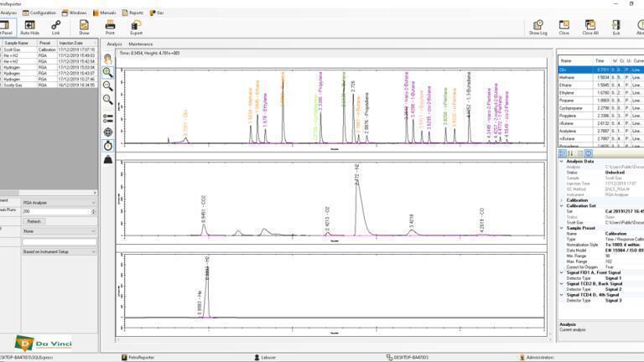Click the alphabetical sort icon in property grid
This screenshot has height=362, width=644.
[x=571, y=153]
